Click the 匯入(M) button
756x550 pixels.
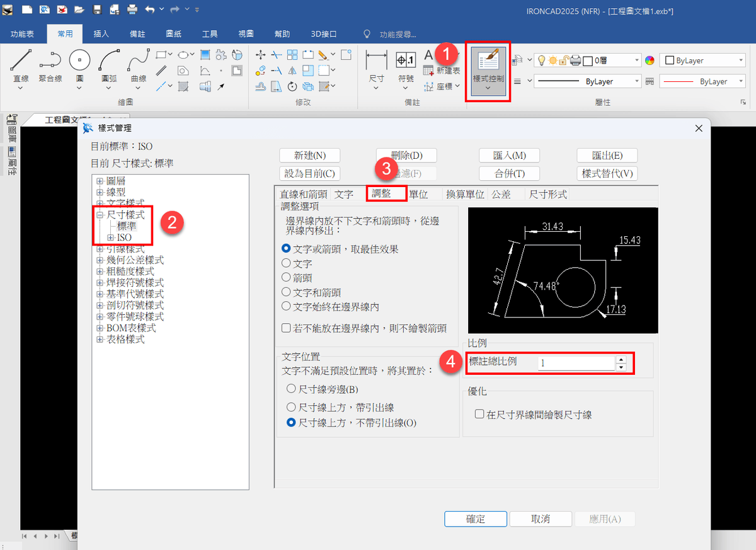coord(510,156)
